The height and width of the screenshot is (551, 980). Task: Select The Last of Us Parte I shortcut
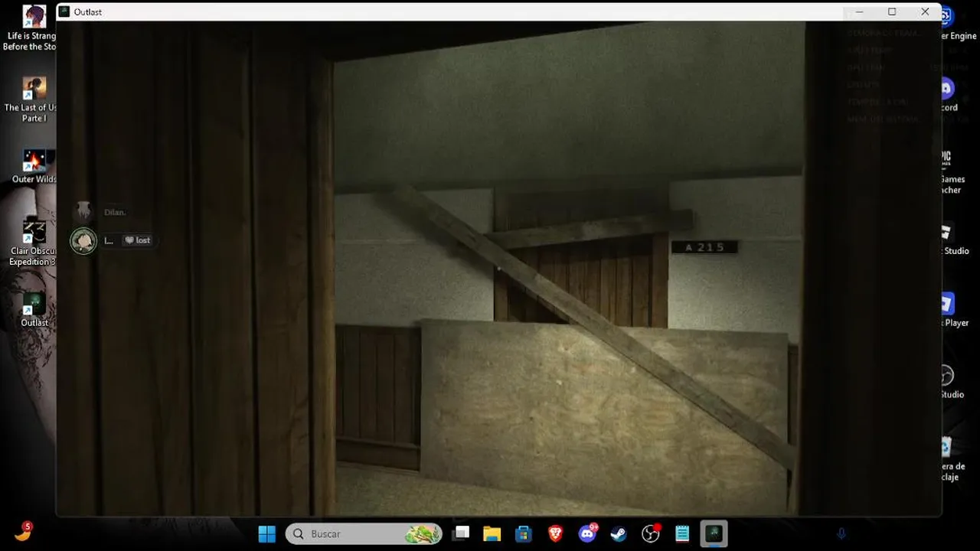click(29, 99)
